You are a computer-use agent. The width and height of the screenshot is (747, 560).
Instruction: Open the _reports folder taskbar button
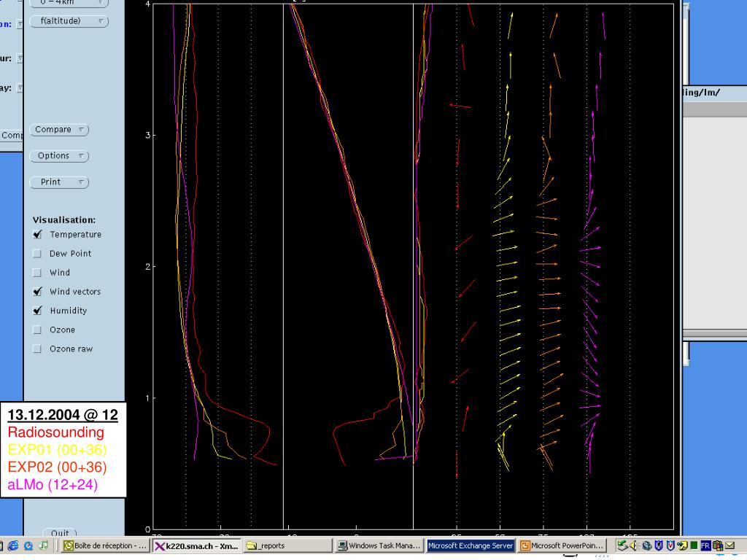click(287, 545)
